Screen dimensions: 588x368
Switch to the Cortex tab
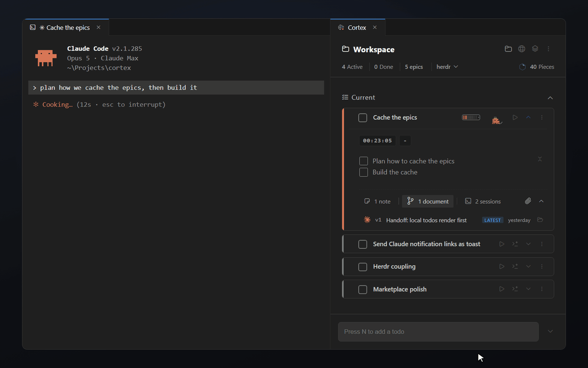coord(358,27)
